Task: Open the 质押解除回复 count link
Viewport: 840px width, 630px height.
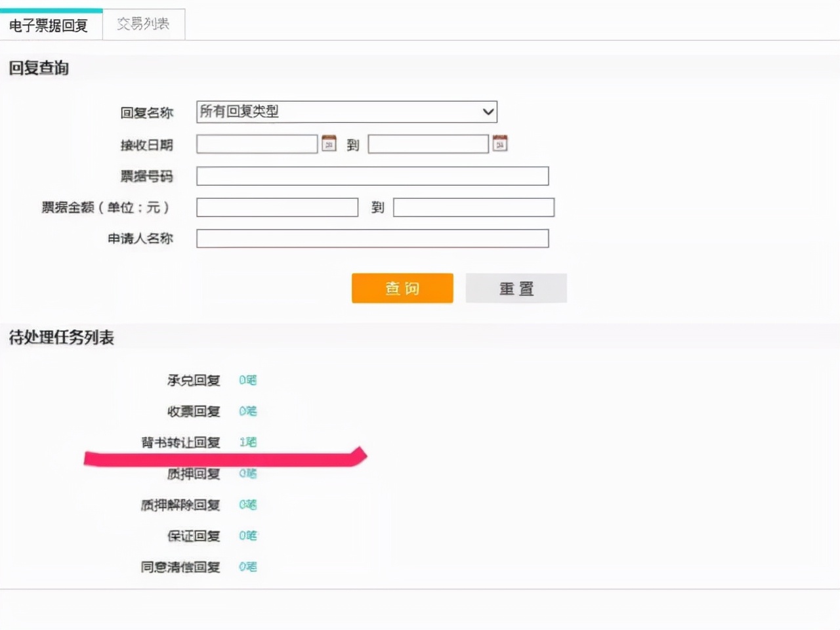Action: coord(248,505)
